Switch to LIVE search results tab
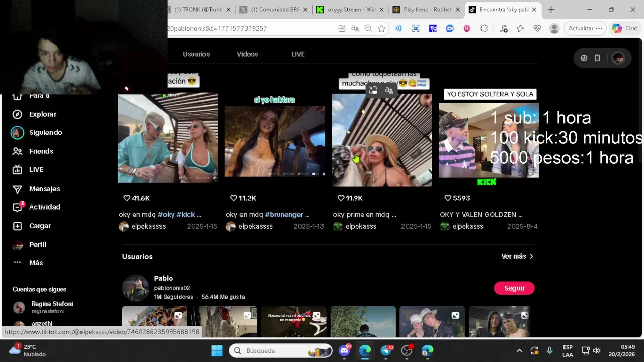644x362 pixels. click(x=298, y=54)
